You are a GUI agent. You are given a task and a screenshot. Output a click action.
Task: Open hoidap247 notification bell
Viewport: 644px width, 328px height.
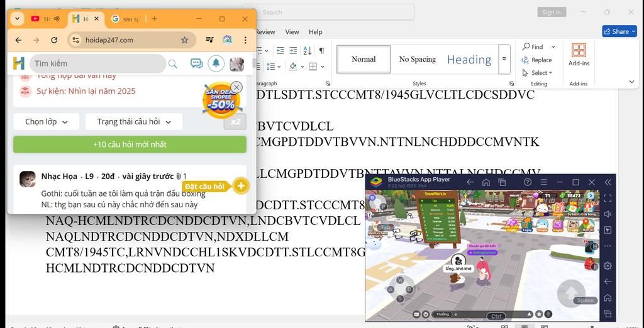216,63
